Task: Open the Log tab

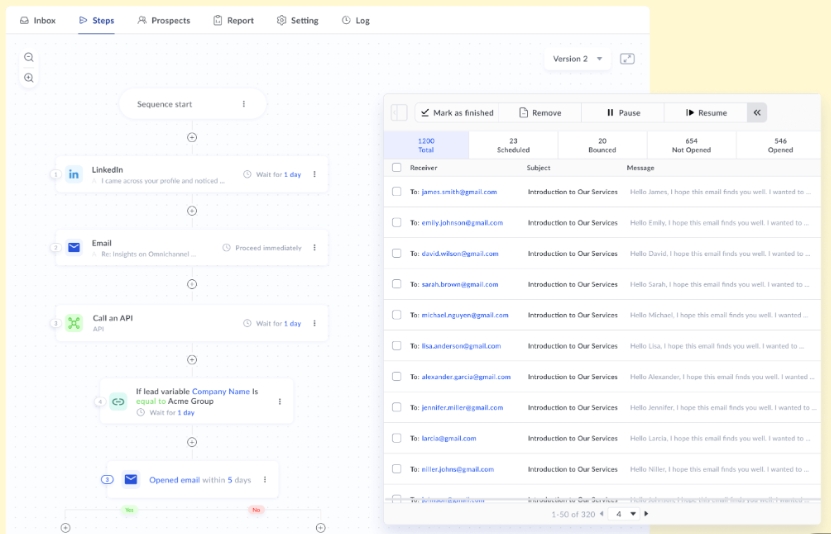Action: [356, 20]
